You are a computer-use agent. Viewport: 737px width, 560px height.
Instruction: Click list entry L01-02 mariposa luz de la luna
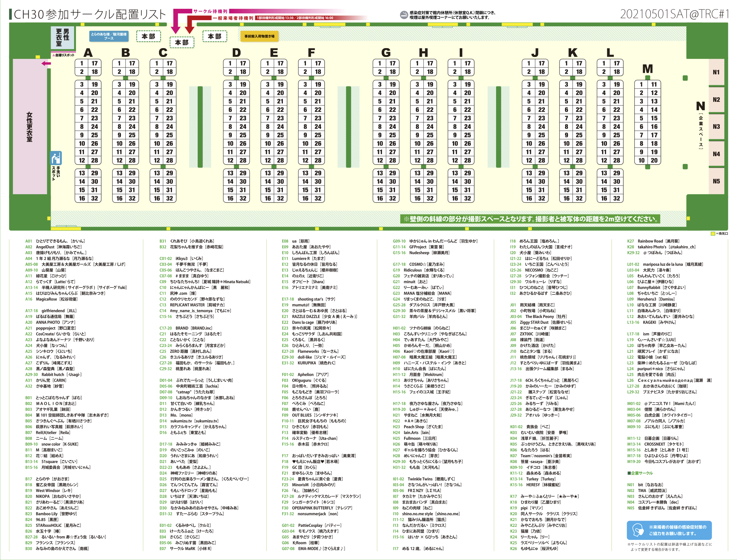[665, 264]
